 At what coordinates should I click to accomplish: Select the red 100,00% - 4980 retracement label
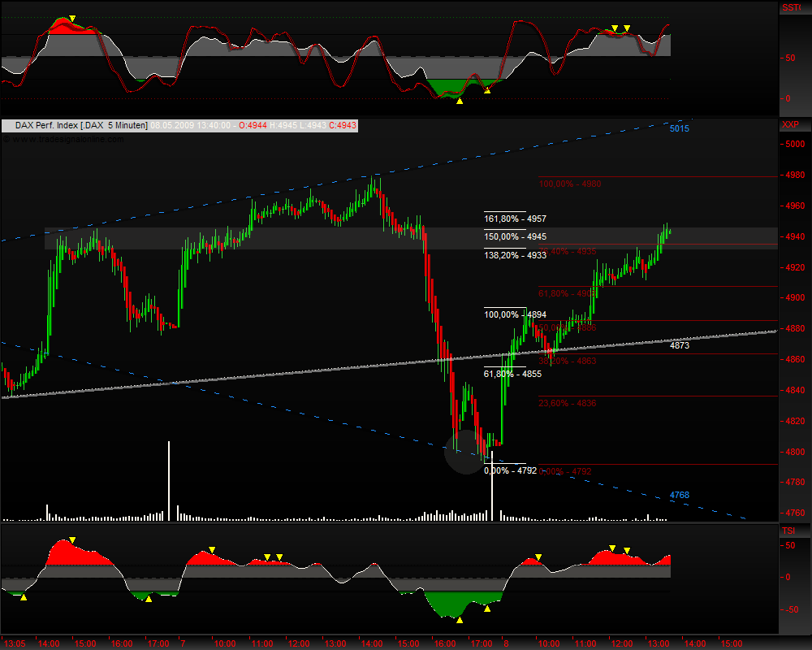click(570, 184)
